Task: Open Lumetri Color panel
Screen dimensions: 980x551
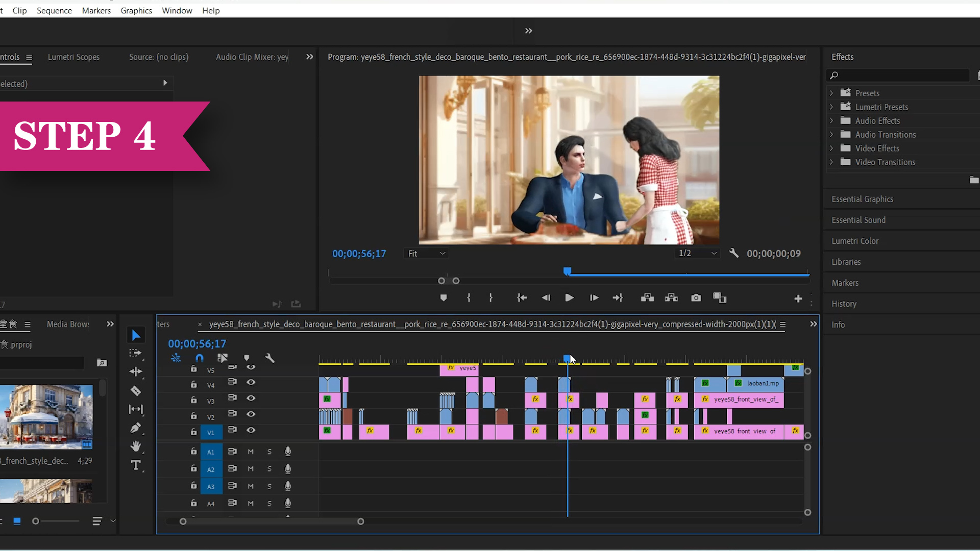Action: (855, 241)
